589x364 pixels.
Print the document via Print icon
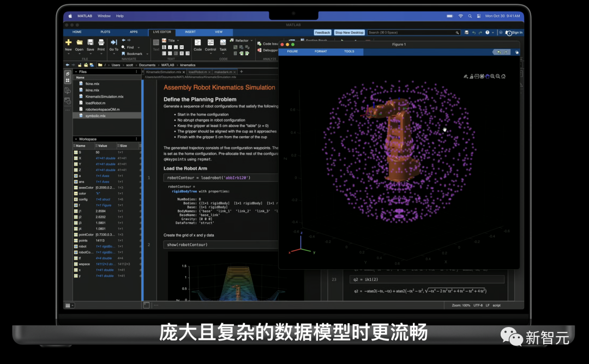101,43
